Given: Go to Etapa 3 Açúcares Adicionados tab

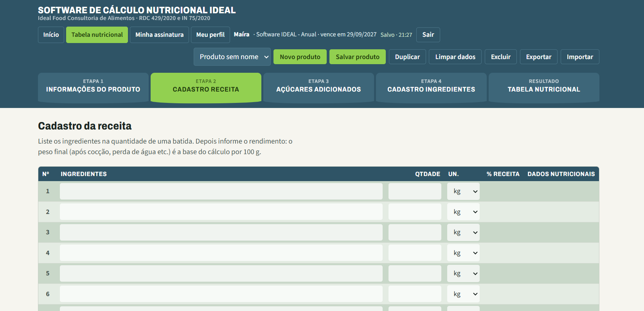Looking at the screenshot, I should point(318,88).
